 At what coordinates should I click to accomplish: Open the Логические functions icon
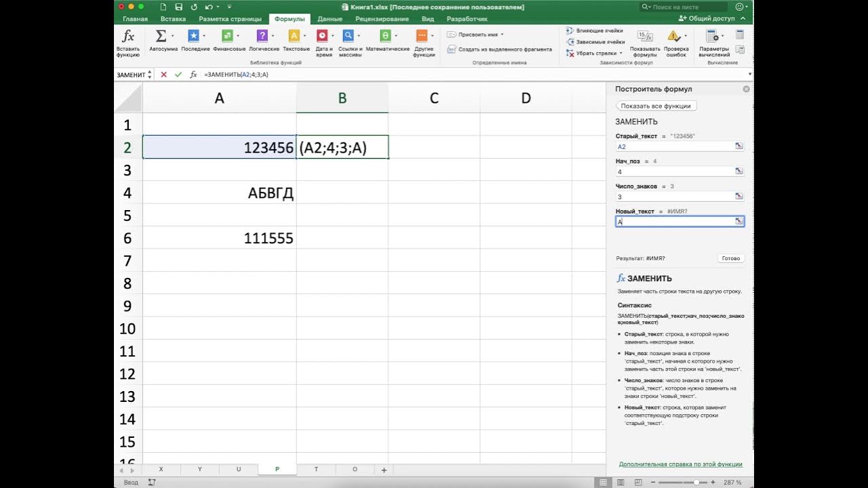pyautogui.click(x=262, y=36)
